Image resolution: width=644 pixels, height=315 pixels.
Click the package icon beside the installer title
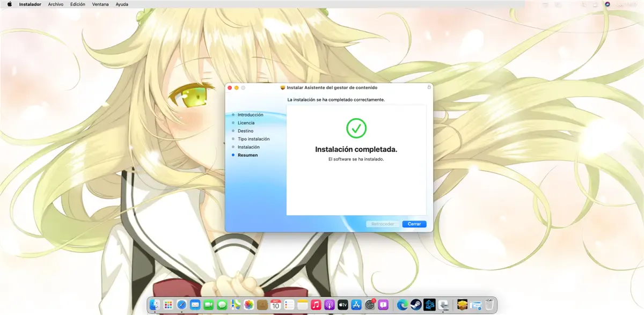pyautogui.click(x=283, y=87)
